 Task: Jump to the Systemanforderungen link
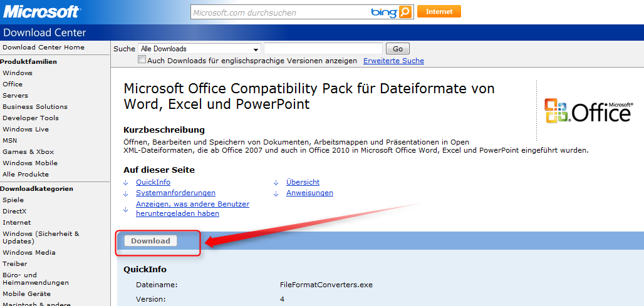(x=176, y=193)
